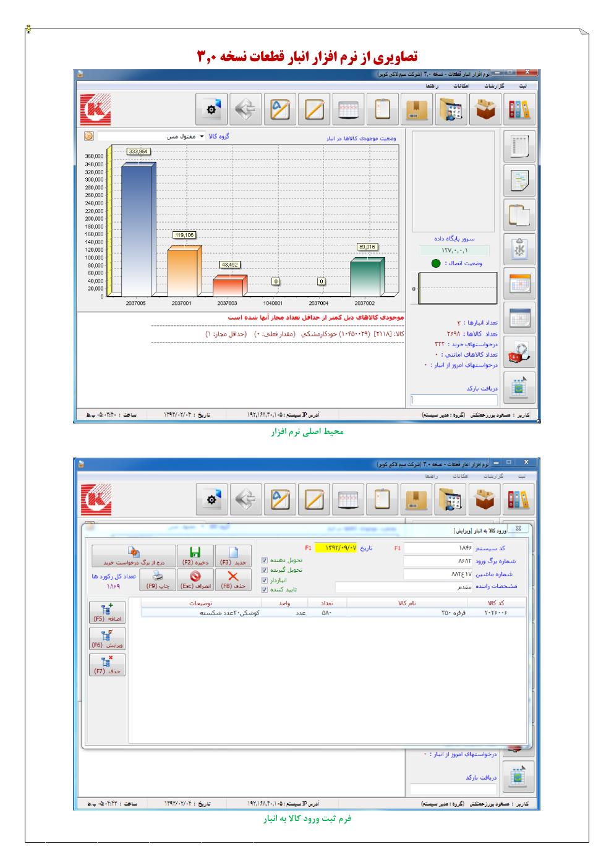Select the blue pencil edit toolbar icon
The height and width of the screenshot is (868, 614).
point(280,109)
